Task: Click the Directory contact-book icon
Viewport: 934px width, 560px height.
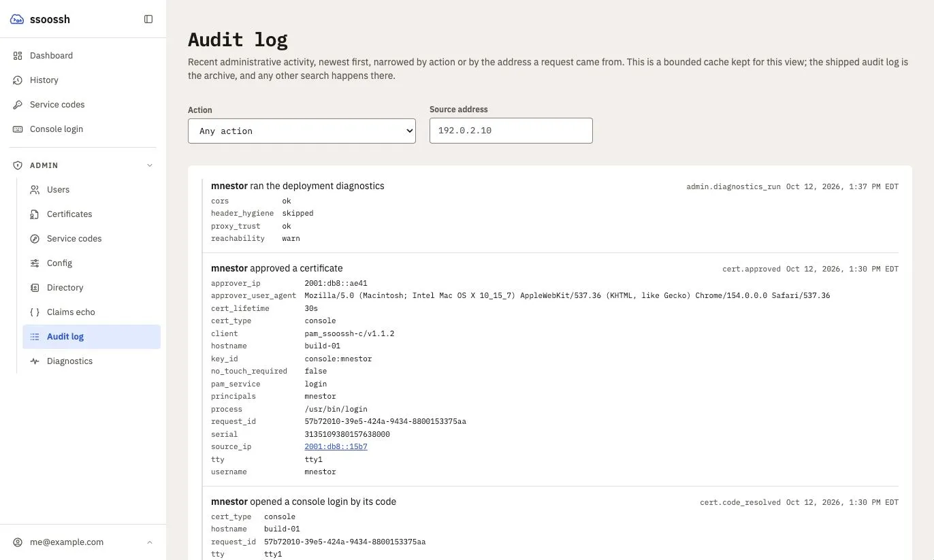Action: [35, 288]
